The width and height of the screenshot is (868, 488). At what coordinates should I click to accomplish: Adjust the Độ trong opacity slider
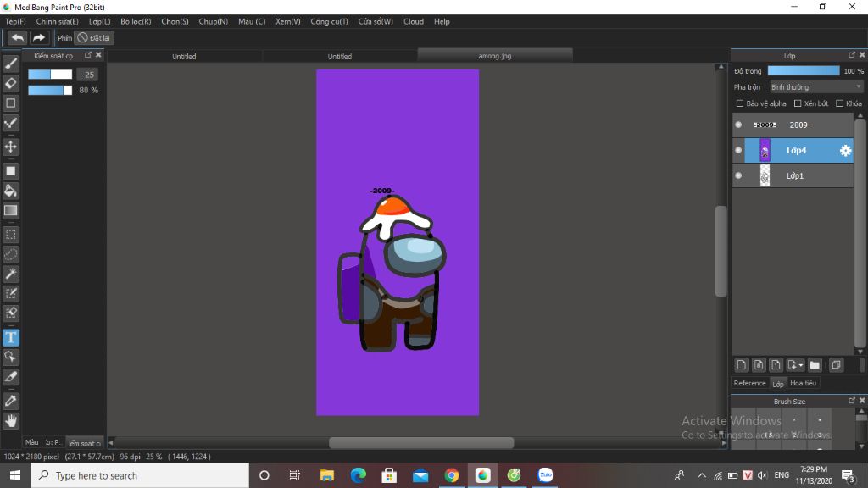pos(803,71)
